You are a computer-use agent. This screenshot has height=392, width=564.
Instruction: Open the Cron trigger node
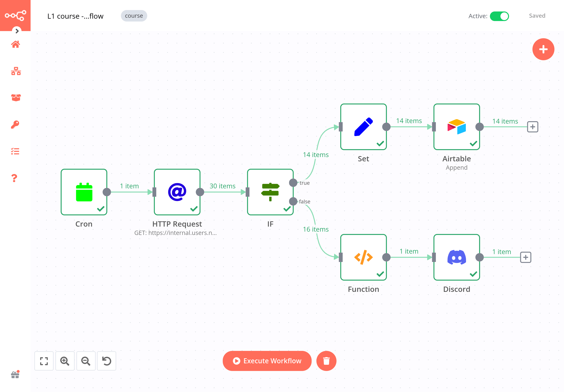(x=84, y=192)
